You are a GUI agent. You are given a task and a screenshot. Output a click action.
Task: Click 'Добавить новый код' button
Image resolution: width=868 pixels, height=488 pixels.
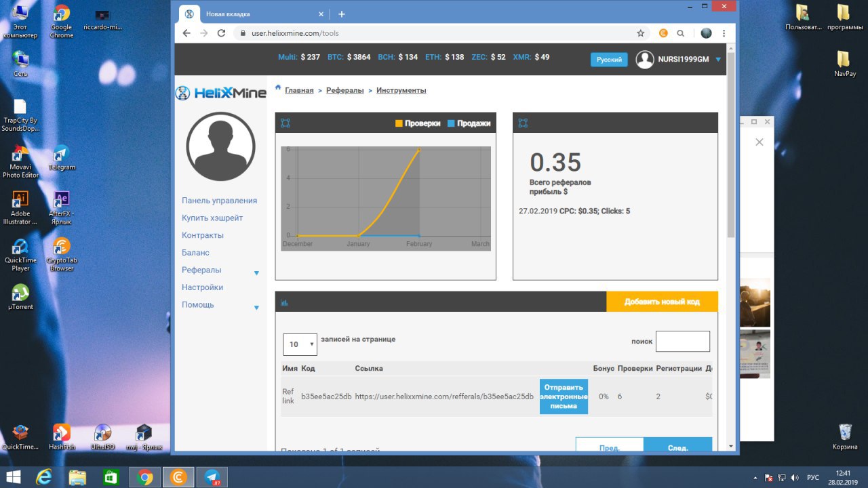click(x=662, y=302)
